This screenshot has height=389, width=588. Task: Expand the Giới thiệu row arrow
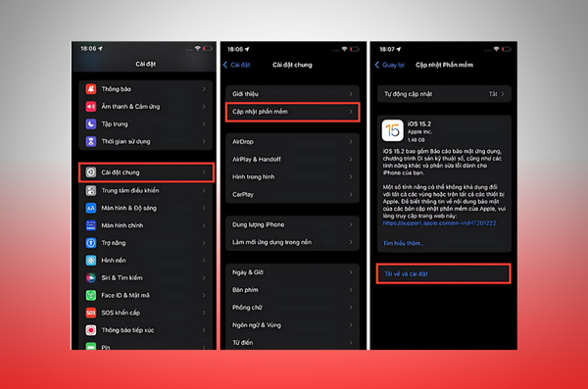351,94
